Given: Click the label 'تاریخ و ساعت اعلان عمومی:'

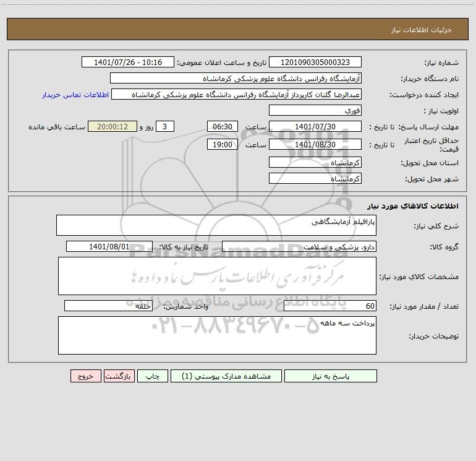Looking at the screenshot, I should tap(221, 62).
